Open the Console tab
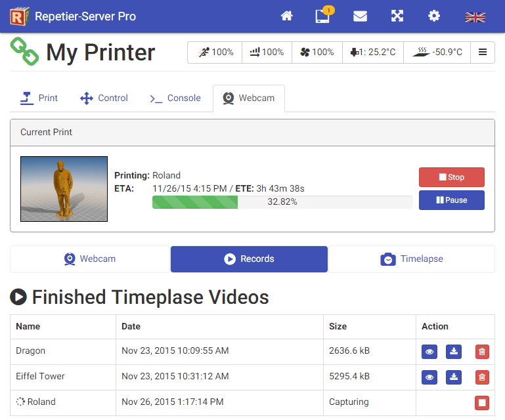 pyautogui.click(x=175, y=98)
